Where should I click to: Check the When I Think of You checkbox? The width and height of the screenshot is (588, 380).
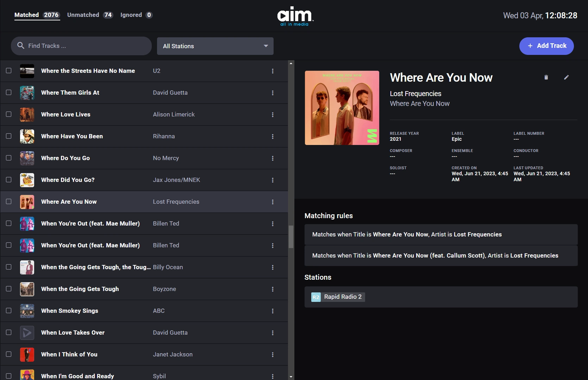[x=9, y=354]
